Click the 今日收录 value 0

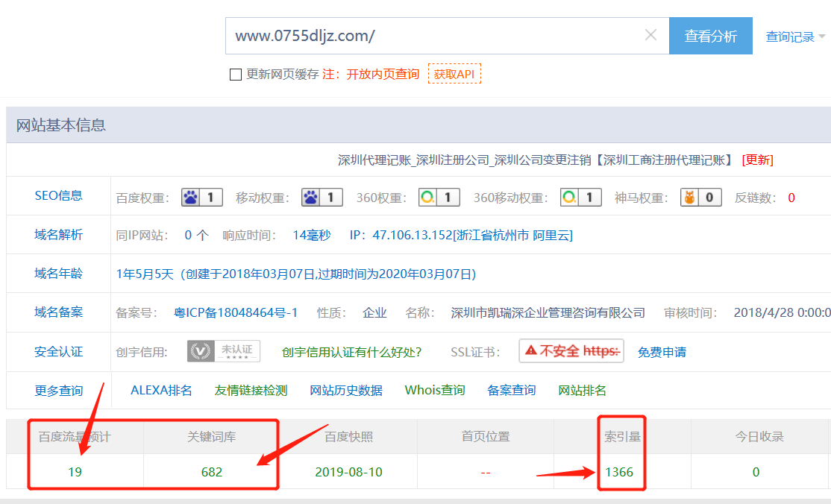click(756, 472)
